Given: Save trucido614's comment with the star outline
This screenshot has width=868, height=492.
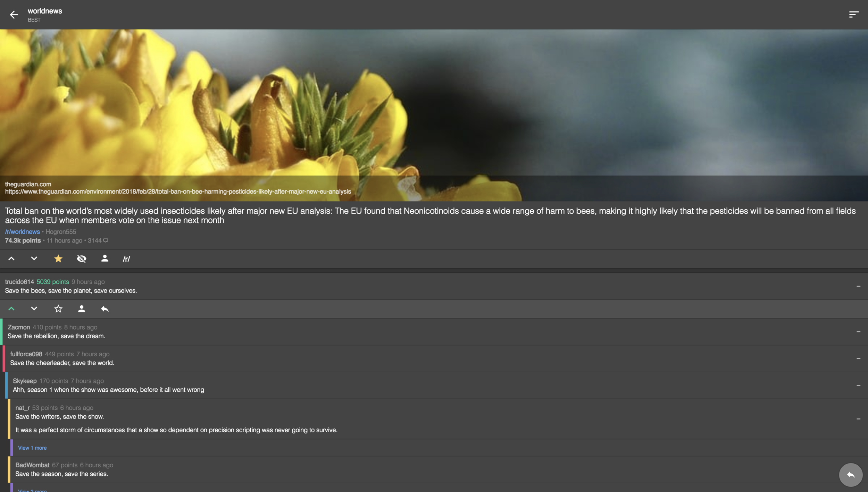Looking at the screenshot, I should tap(58, 309).
